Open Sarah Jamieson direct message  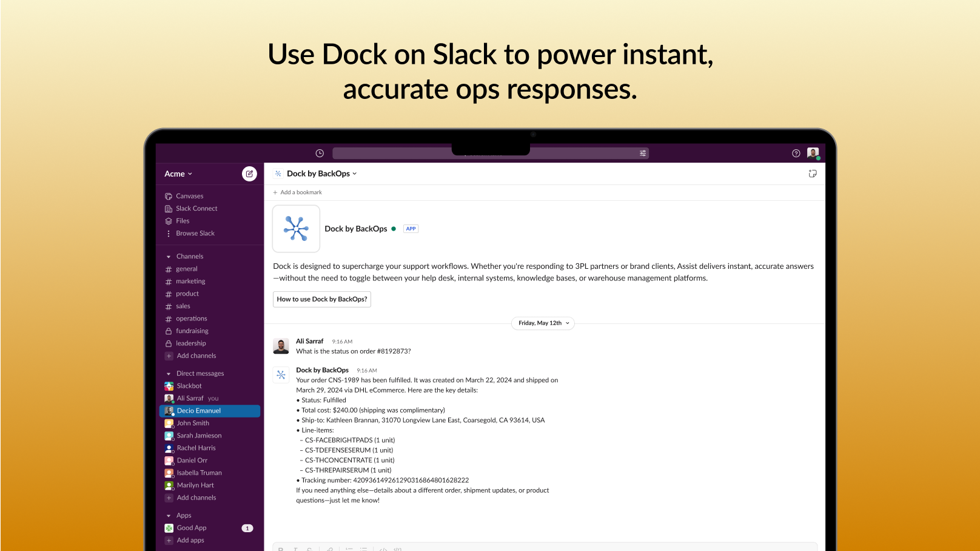[x=199, y=436]
